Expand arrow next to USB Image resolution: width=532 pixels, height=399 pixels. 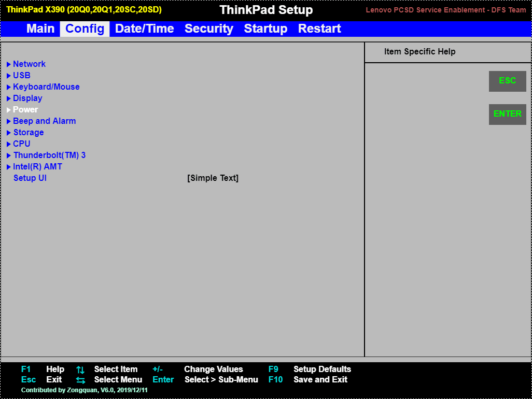(9, 76)
